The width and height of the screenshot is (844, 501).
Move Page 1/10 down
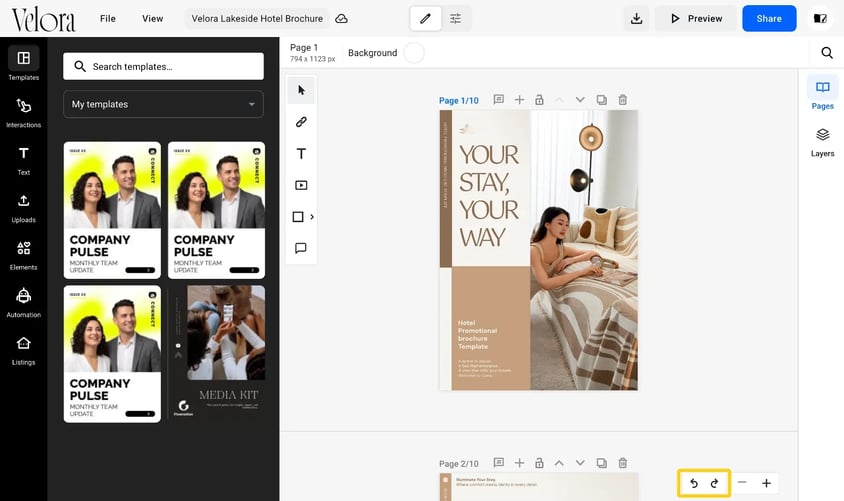(580, 100)
